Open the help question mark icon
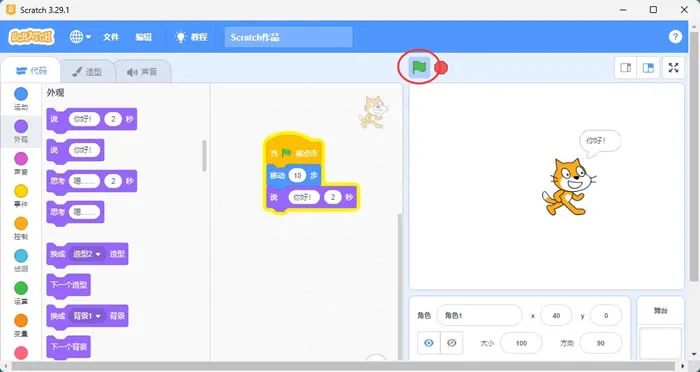Image resolution: width=700 pixels, height=372 pixels. point(675,37)
